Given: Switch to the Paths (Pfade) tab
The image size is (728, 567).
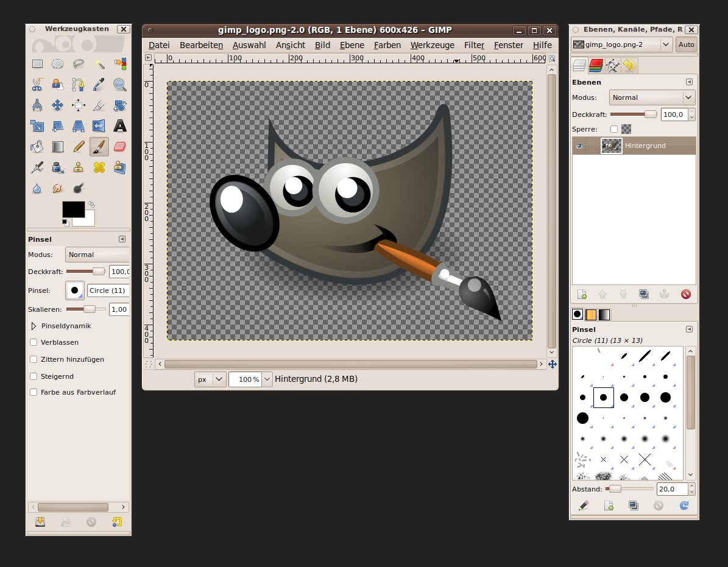Looking at the screenshot, I should pyautogui.click(x=613, y=65).
